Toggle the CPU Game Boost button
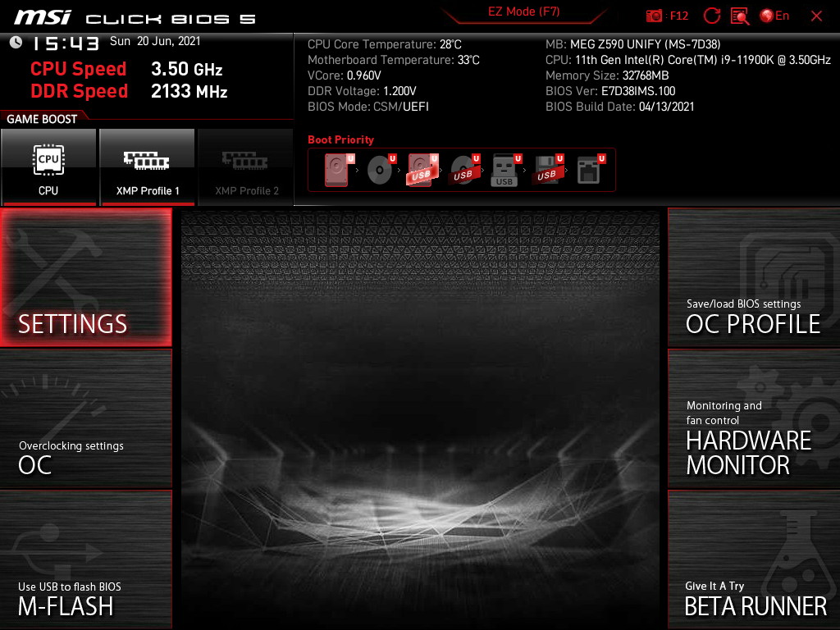 point(48,167)
